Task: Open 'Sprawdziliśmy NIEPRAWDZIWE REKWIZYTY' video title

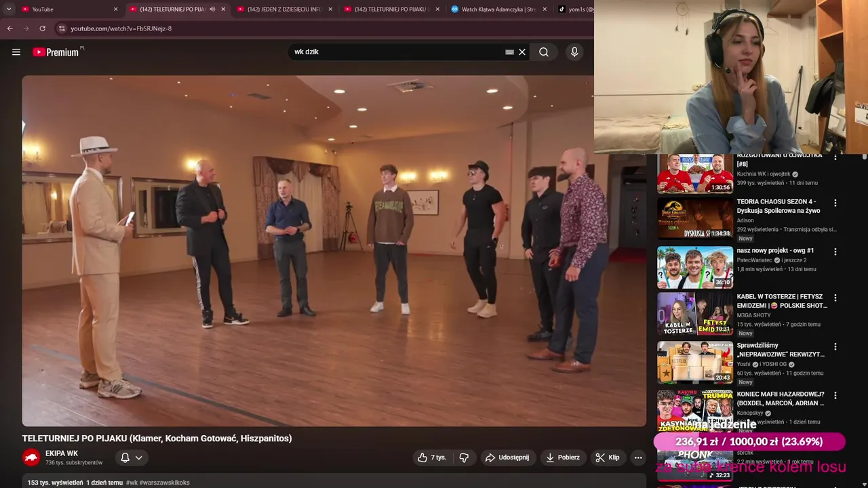Action: pos(781,350)
